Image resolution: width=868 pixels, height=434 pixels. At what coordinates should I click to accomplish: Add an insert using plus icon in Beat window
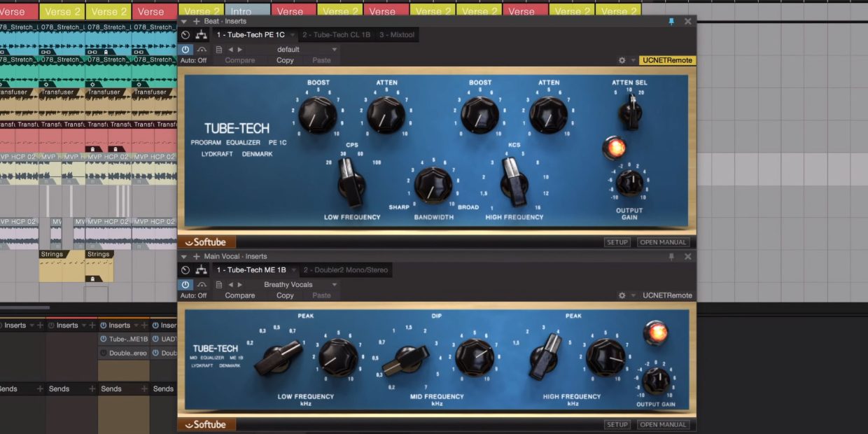(197, 21)
